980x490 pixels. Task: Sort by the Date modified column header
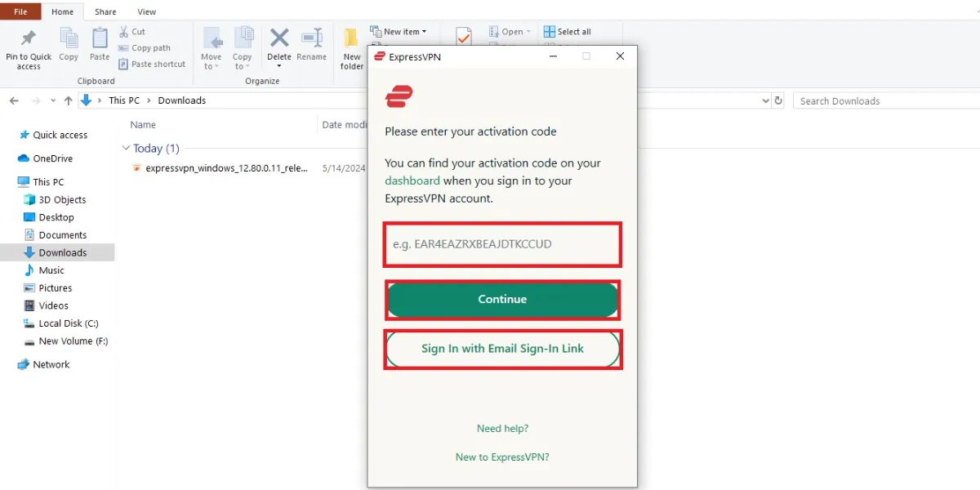[345, 125]
